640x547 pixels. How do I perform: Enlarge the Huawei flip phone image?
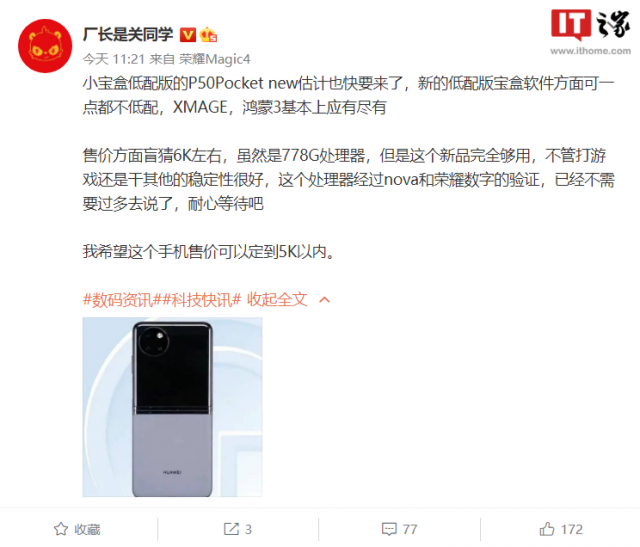coord(172,407)
